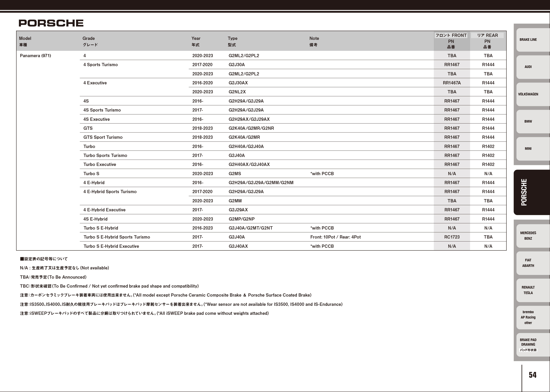Click type G2NL2X
550x392 pixels.
coord(237,92)
